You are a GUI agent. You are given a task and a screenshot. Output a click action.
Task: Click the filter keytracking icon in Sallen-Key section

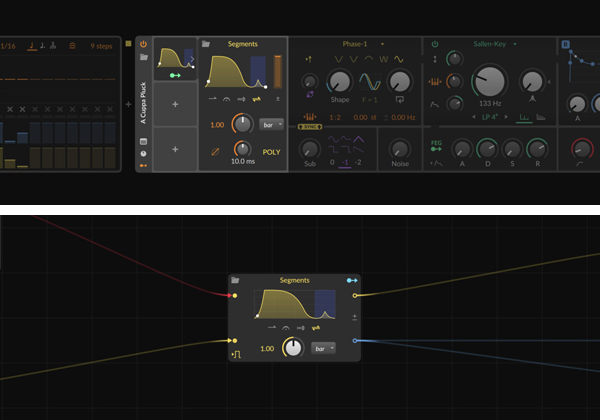click(435, 81)
